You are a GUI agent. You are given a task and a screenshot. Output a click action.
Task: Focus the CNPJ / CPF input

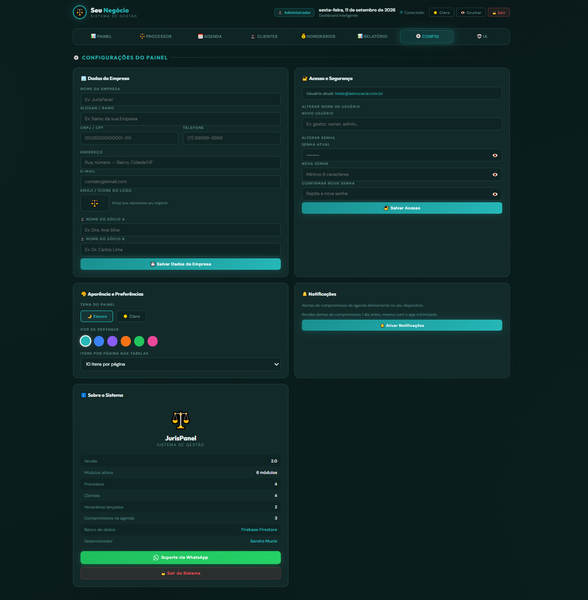point(129,138)
